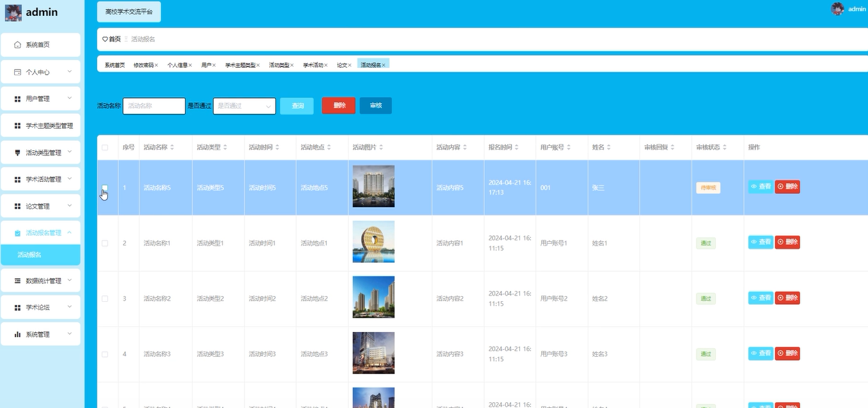Expand the 个人中心 sidebar menu
Screen dimensions: 868x408
pos(70,72)
